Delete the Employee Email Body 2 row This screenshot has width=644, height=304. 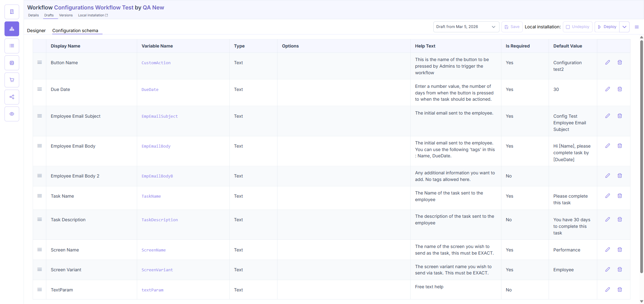pos(620,176)
